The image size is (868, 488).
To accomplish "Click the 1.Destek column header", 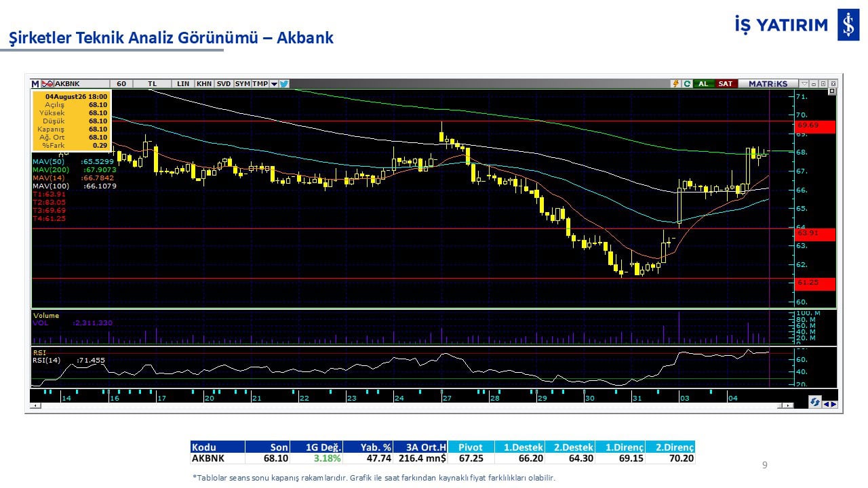I will click(x=519, y=447).
